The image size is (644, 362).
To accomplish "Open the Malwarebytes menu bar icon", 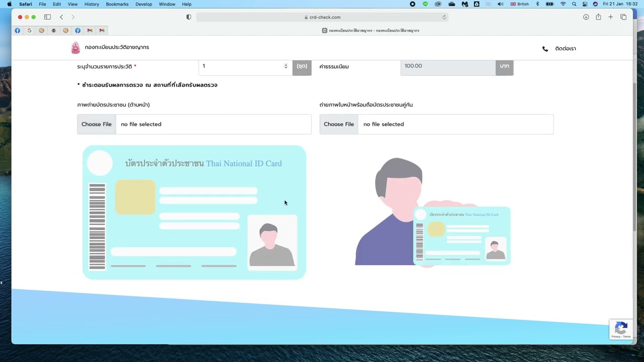I will click(464, 4).
